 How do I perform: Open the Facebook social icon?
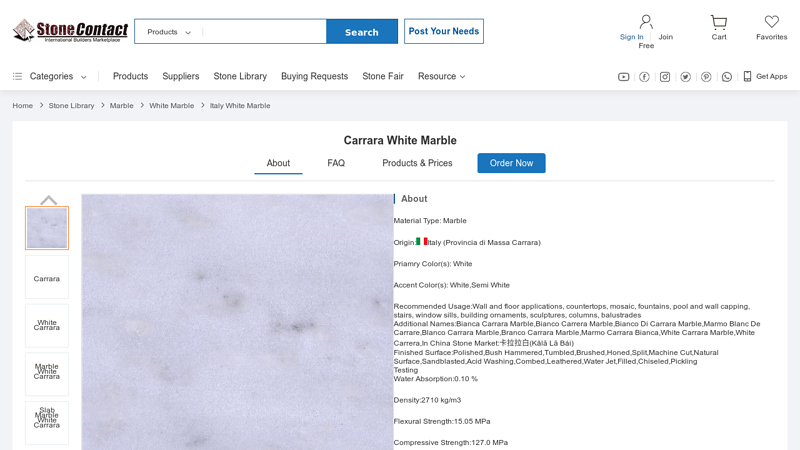tap(644, 77)
